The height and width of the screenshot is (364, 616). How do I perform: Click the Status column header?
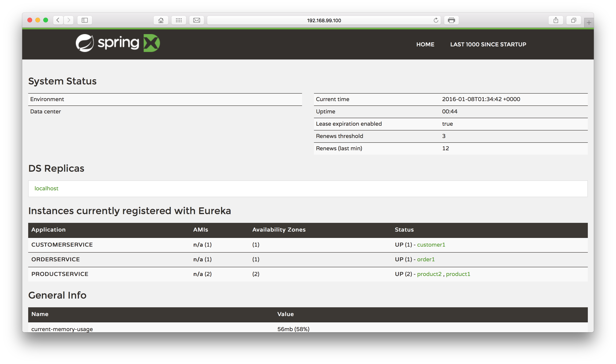(x=404, y=230)
